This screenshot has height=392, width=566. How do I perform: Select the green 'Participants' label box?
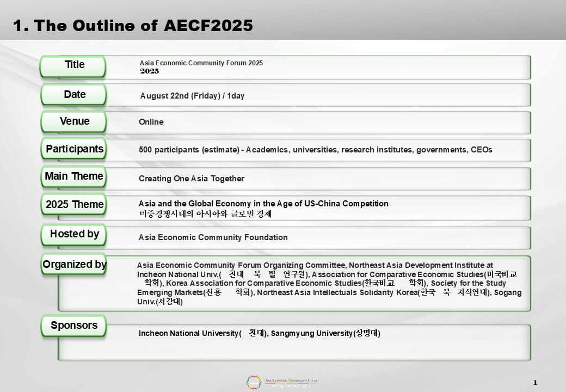(x=73, y=149)
